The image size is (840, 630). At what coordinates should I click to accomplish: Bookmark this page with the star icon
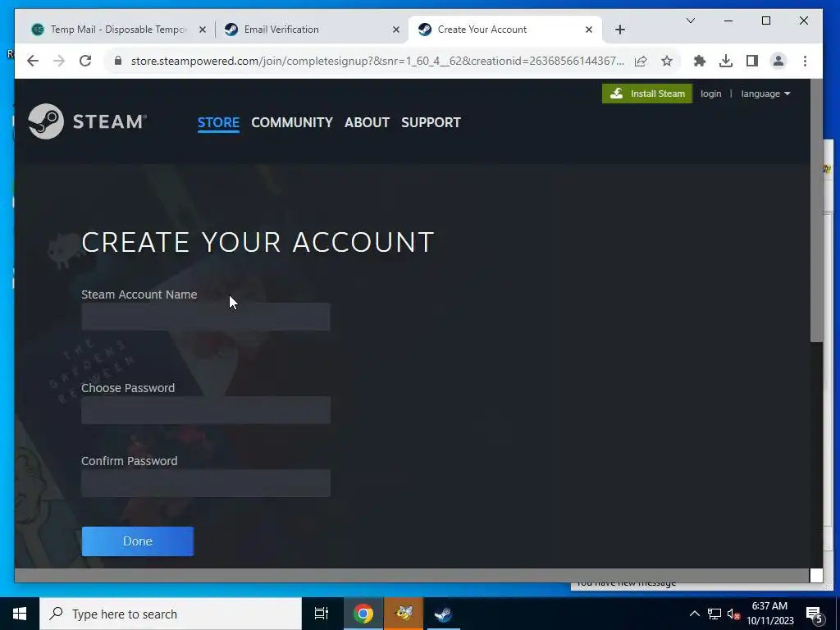click(666, 61)
